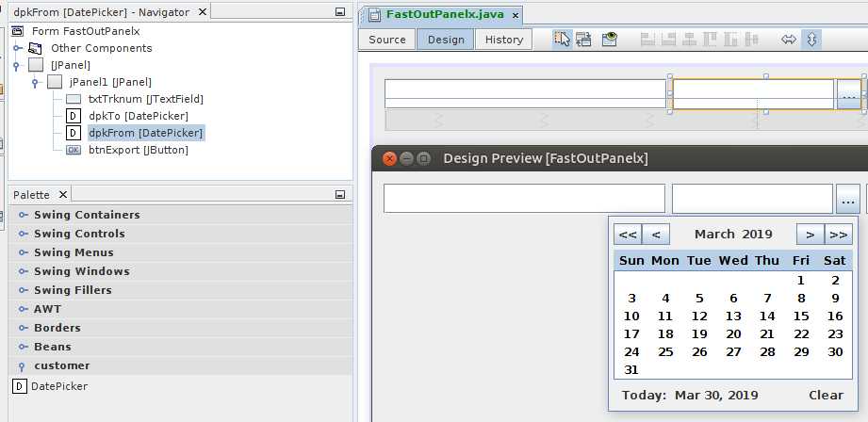
Task: Click Align Left in Column toolbar icon
Action: (647, 40)
